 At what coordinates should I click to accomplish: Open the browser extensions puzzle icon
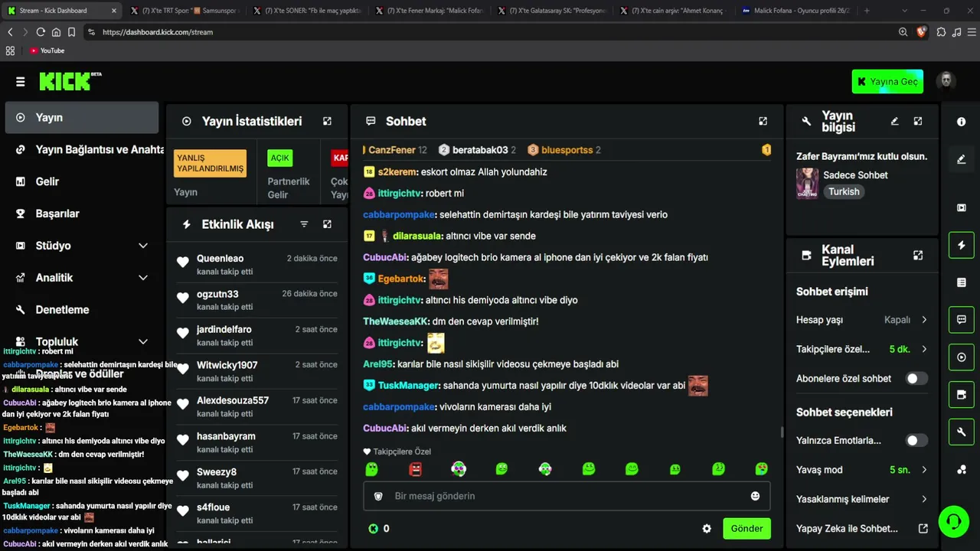pos(941,32)
